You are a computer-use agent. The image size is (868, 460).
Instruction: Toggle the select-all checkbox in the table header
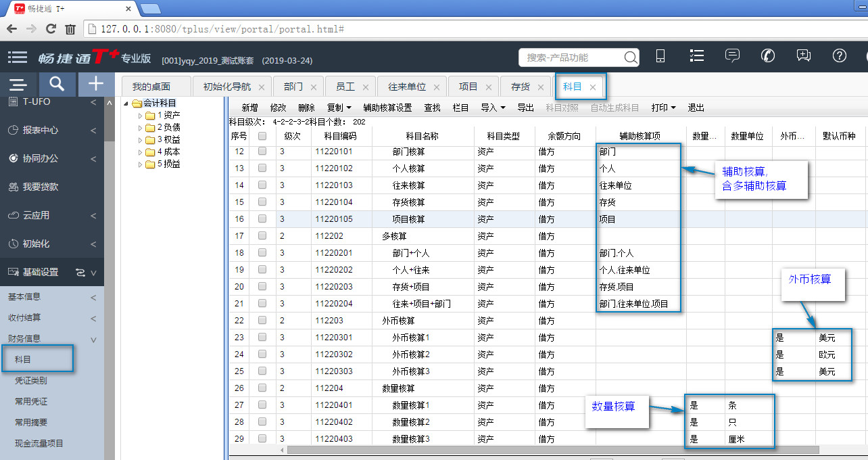coord(262,136)
